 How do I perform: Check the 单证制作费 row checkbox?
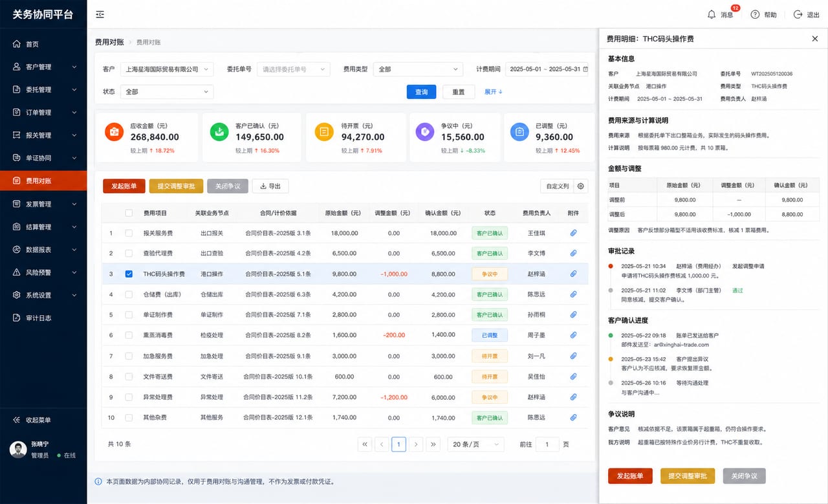[129, 314]
